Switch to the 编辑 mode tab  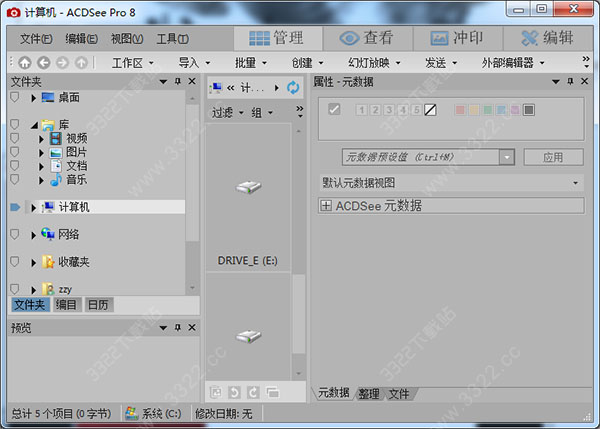[x=548, y=38]
